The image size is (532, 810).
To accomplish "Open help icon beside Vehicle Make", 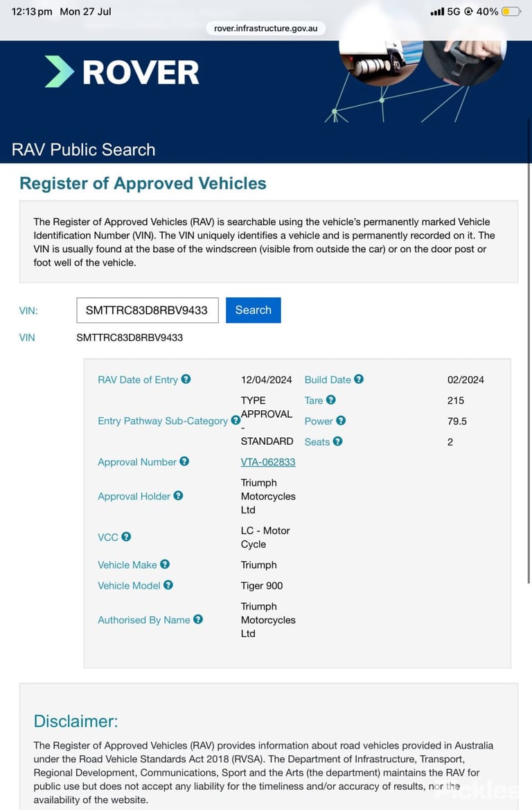I will point(165,564).
